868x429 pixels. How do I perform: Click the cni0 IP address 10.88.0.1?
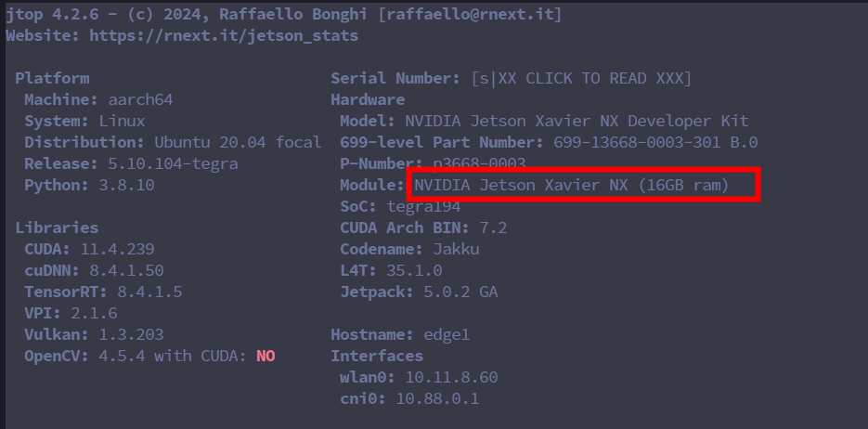(x=437, y=398)
